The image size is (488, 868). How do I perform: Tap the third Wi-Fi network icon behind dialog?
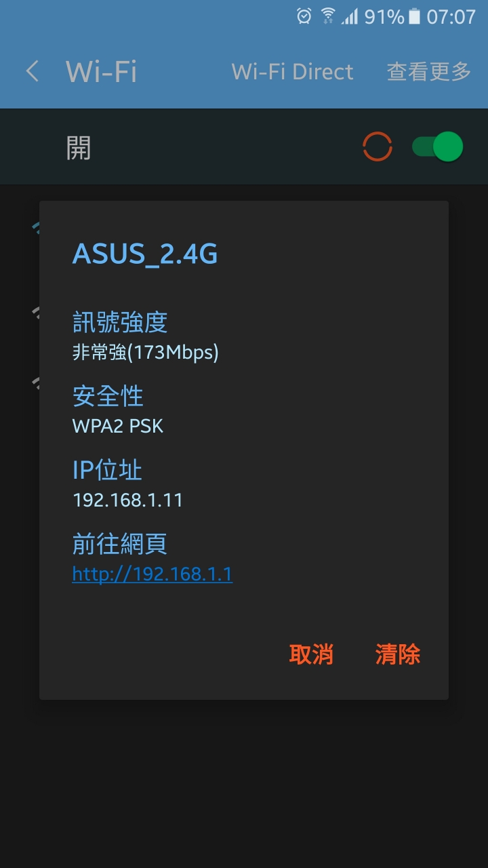35,383
